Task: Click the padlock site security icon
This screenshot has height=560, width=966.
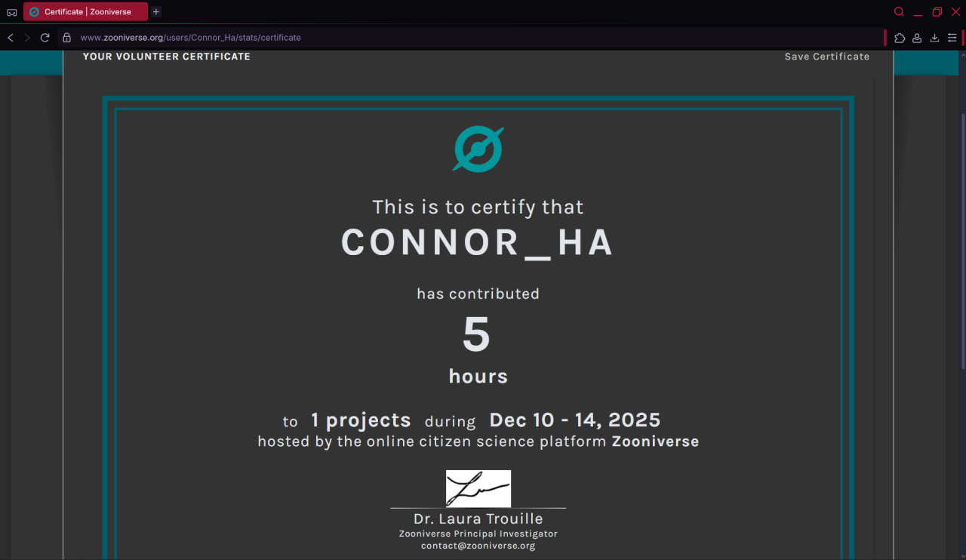Action: click(66, 38)
